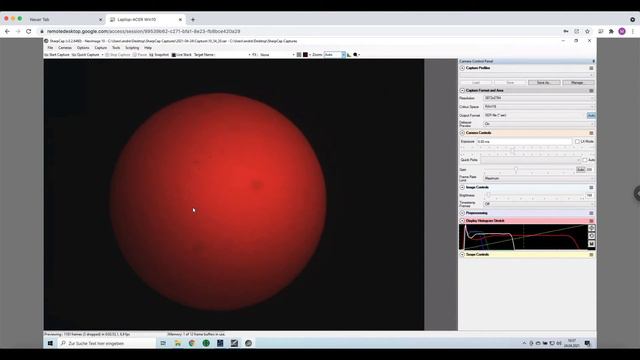Take a Snapshot from the toolbar
640x360 pixels.
[x=159, y=55]
